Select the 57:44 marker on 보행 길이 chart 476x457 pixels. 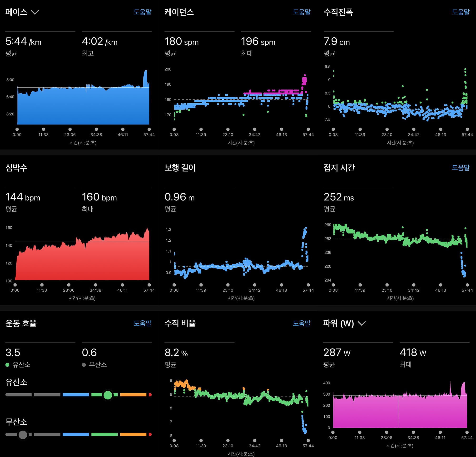(x=308, y=285)
